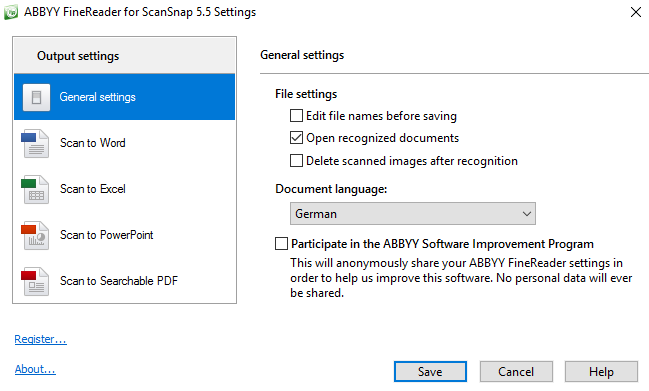Uncheck Open recognized documents

[296, 138]
